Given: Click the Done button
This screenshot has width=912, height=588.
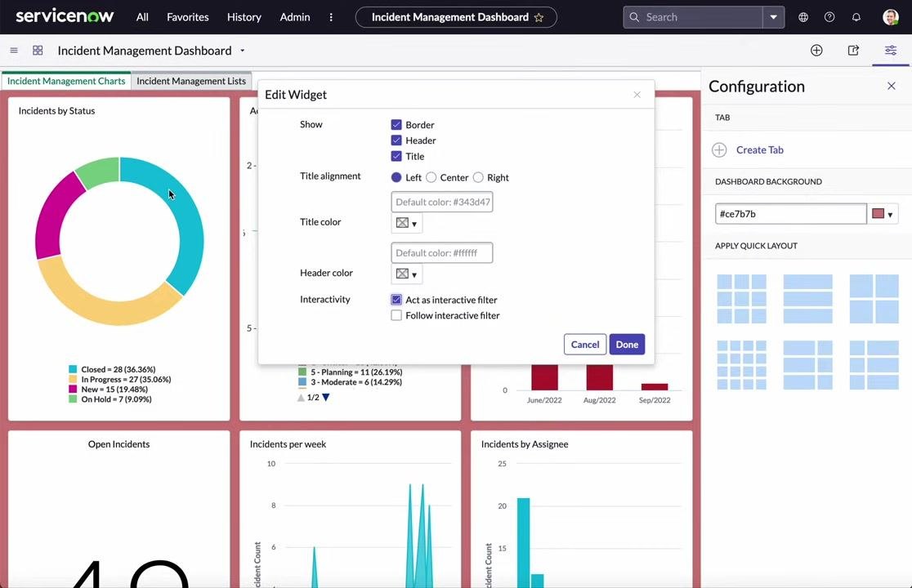Looking at the screenshot, I should click(x=627, y=345).
